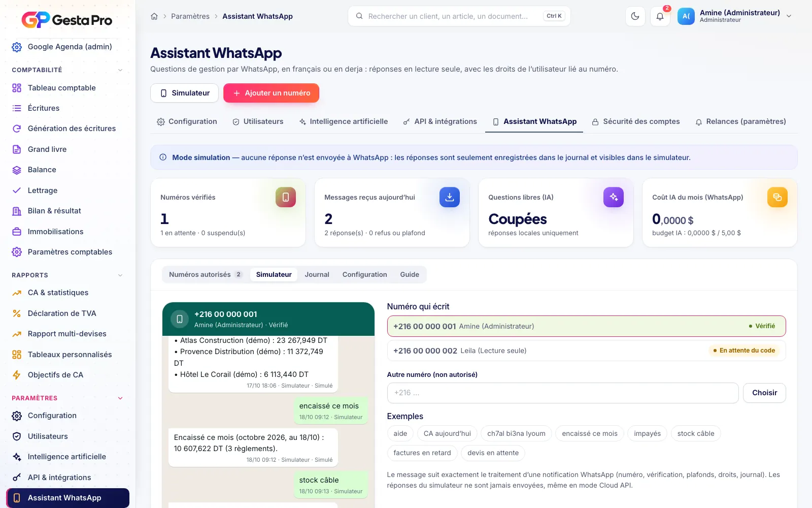812x508 pixels.
Task: Open the user account dropdown chevron
Action: pyautogui.click(x=789, y=16)
